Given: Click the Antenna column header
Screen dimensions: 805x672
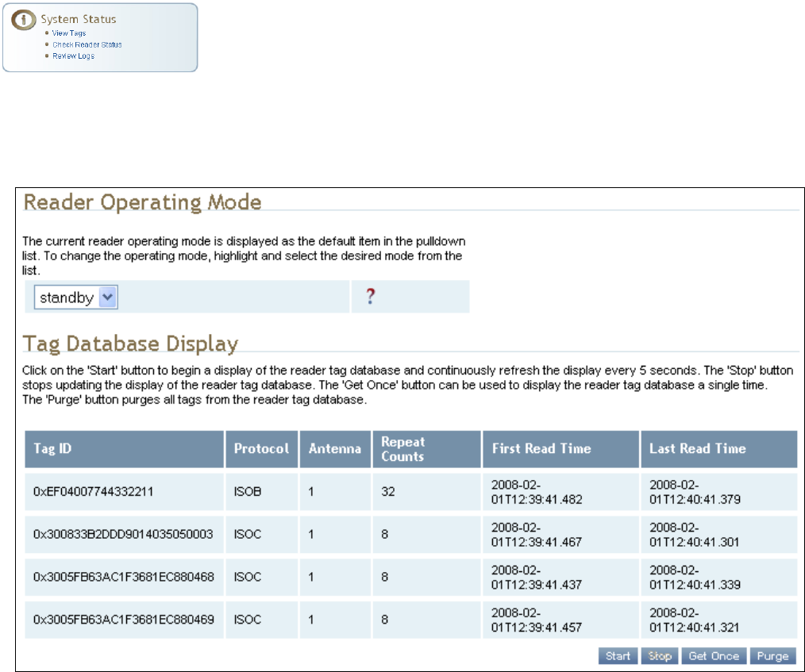Looking at the screenshot, I should pos(335,449).
